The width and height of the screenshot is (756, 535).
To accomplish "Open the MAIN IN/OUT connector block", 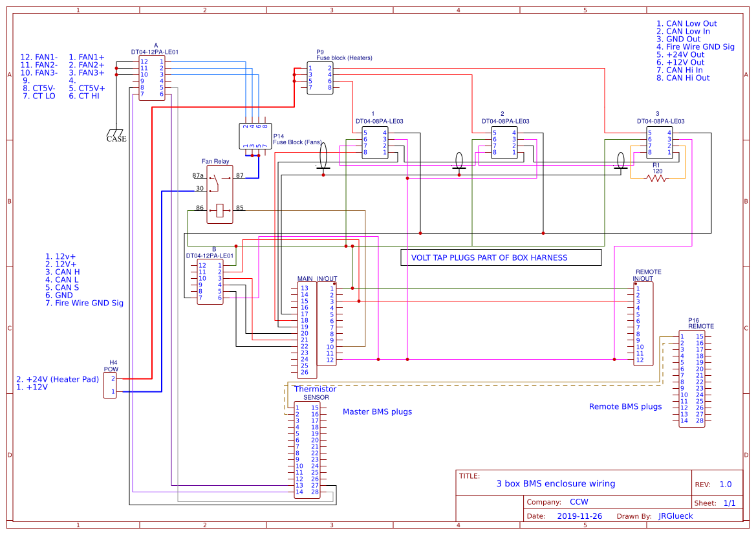I will 316,327.
